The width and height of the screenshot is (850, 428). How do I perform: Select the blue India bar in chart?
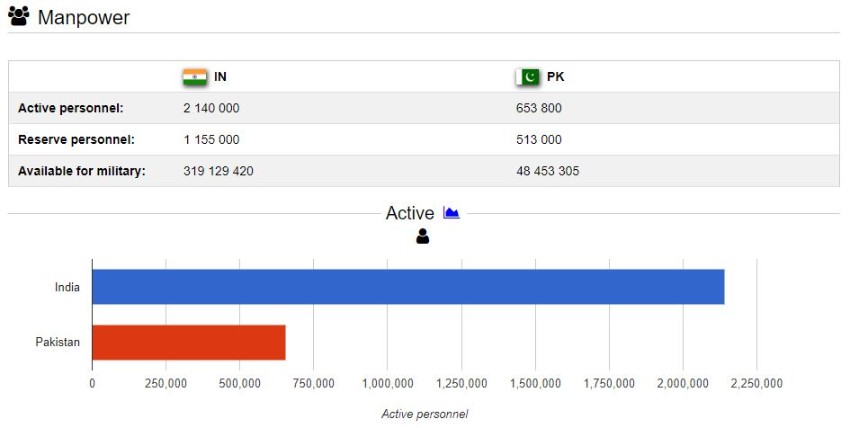click(x=407, y=287)
